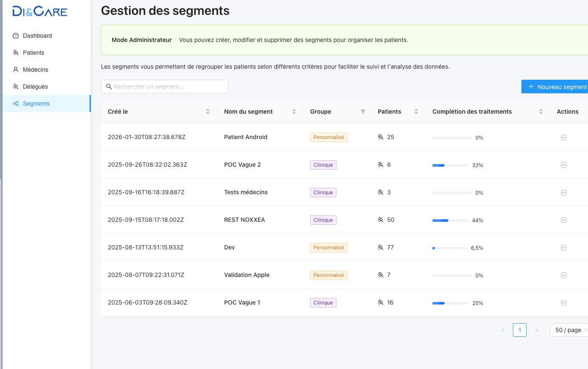Click the 33% progress bar of POC Vague 2
Image resolution: width=588 pixels, height=369 pixels.
coord(451,165)
